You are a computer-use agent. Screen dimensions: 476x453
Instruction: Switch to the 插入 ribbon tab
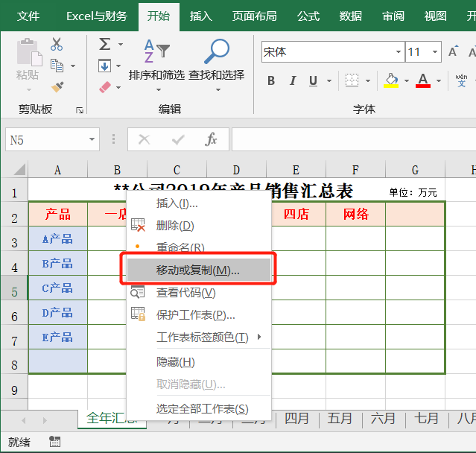pos(200,16)
